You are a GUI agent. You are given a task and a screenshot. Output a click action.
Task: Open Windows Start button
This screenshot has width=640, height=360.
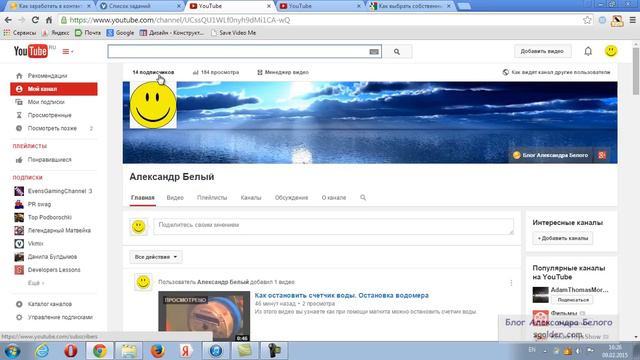click(x=12, y=351)
